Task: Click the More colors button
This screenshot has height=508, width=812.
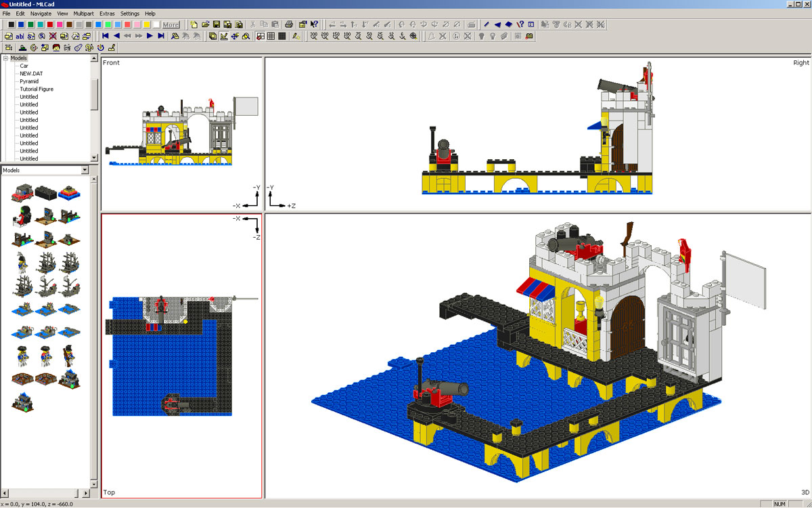Action: click(171, 24)
